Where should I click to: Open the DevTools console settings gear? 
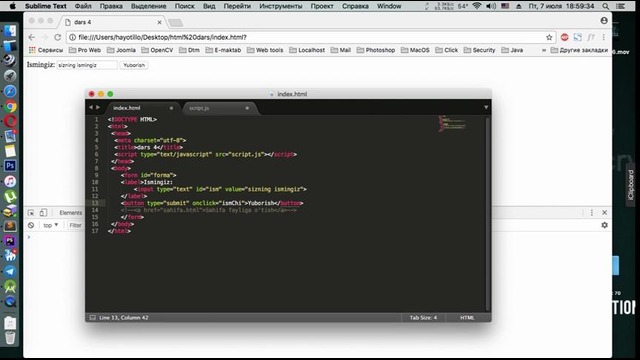[x=604, y=225]
